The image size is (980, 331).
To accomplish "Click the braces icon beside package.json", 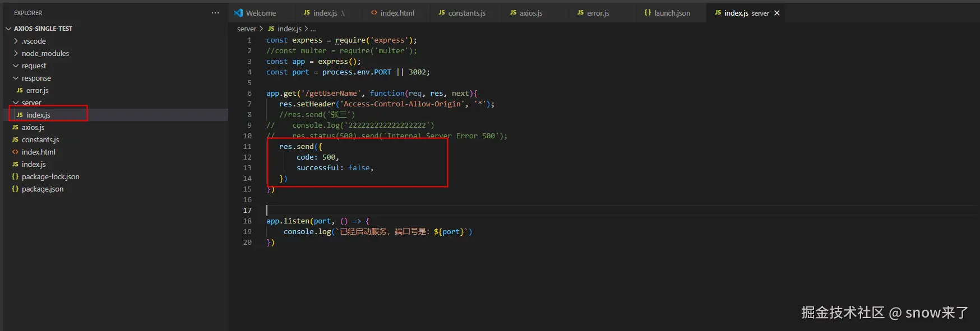I will [15, 189].
